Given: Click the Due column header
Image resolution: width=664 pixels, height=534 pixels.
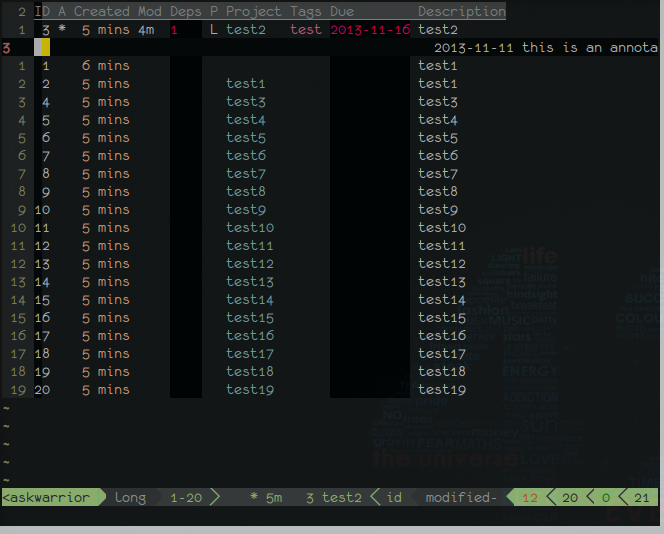Looking at the screenshot, I should [x=342, y=12].
